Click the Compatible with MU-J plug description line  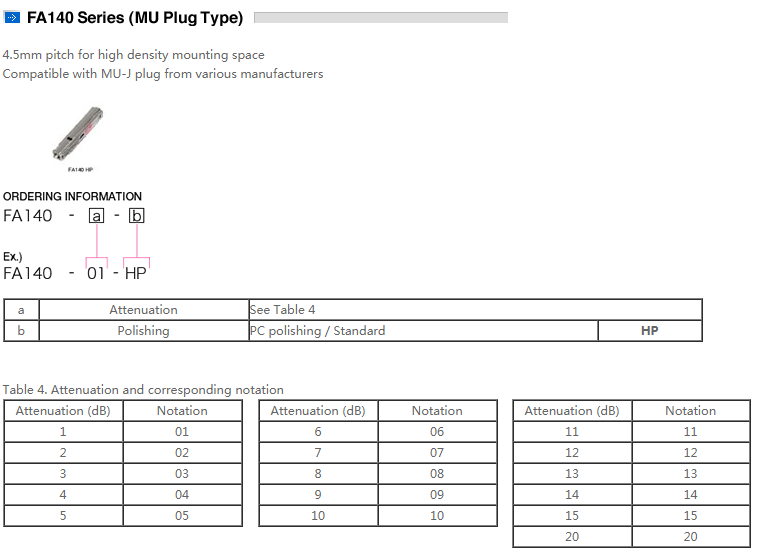163,74
